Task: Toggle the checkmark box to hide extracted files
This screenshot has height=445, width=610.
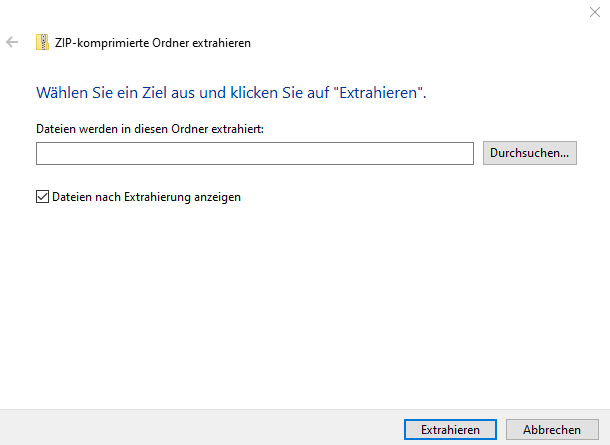Action: coord(42,196)
